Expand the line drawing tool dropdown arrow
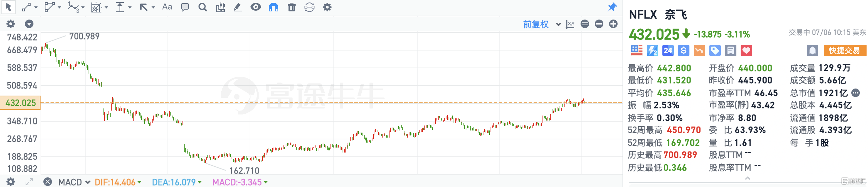Screen dimensions: 868x187 pyautogui.click(x=36, y=7)
